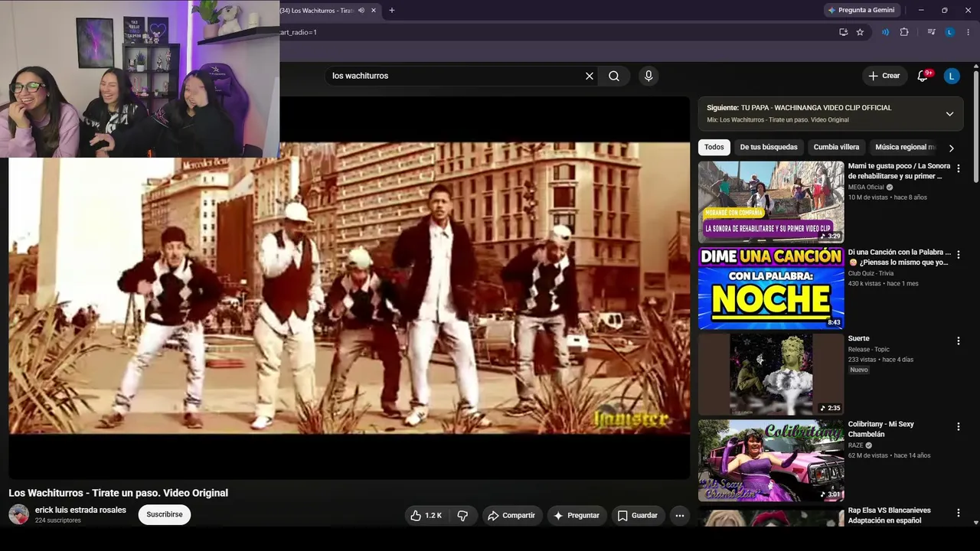
Task: Open options for Mami te gusta poco video
Action: (958, 168)
